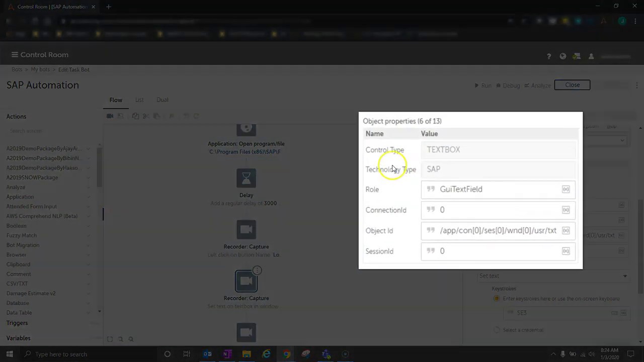Click the Control Type TEXTBOX field
644x362 pixels.
(x=498, y=150)
